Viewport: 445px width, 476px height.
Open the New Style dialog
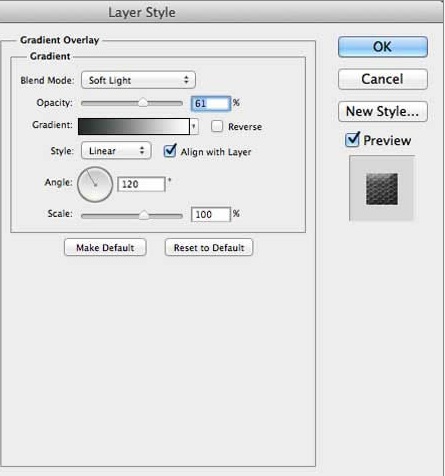(x=383, y=111)
